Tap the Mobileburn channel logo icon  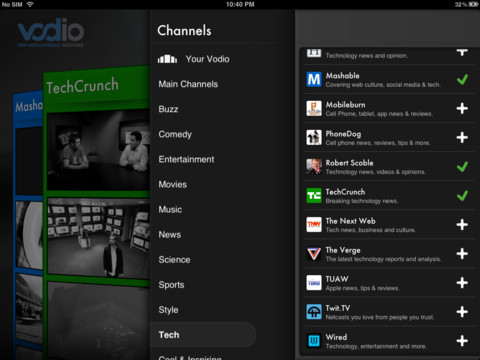click(314, 108)
